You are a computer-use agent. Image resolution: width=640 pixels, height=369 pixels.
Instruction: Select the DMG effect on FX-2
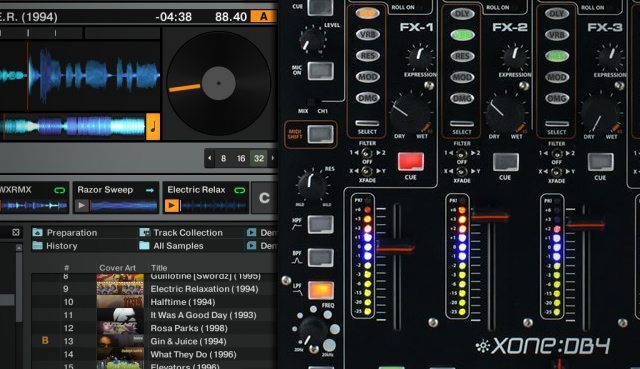pyautogui.click(x=462, y=98)
